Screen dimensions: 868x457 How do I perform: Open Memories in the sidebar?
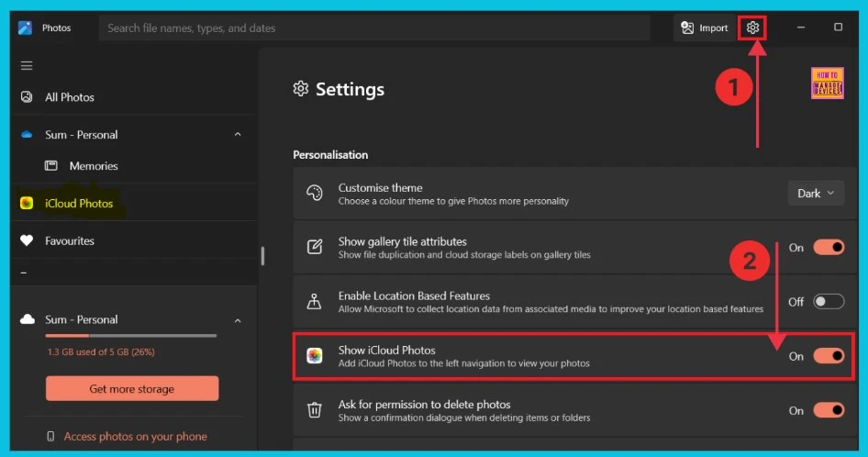(x=94, y=165)
